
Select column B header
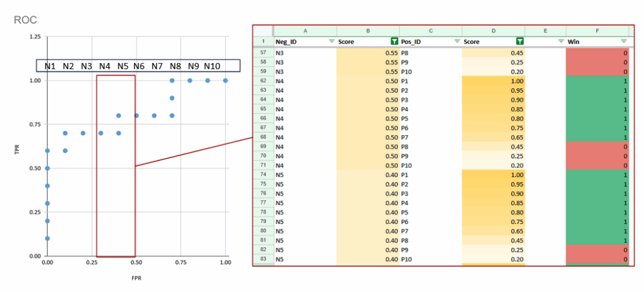pos(368,31)
